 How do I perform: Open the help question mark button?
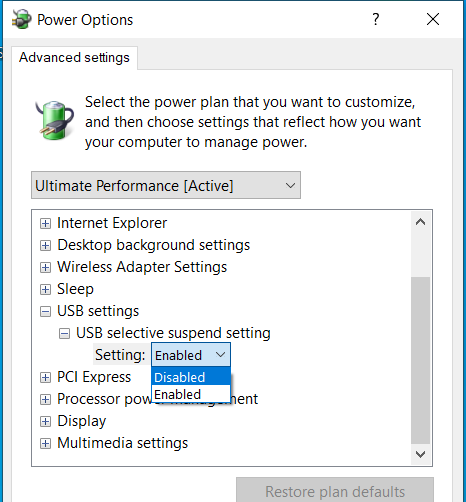(x=376, y=19)
